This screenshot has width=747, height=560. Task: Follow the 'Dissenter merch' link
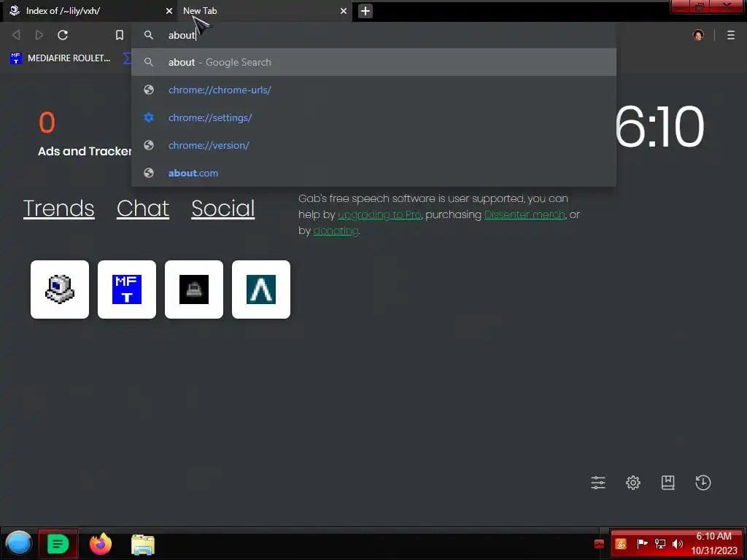[x=525, y=215]
